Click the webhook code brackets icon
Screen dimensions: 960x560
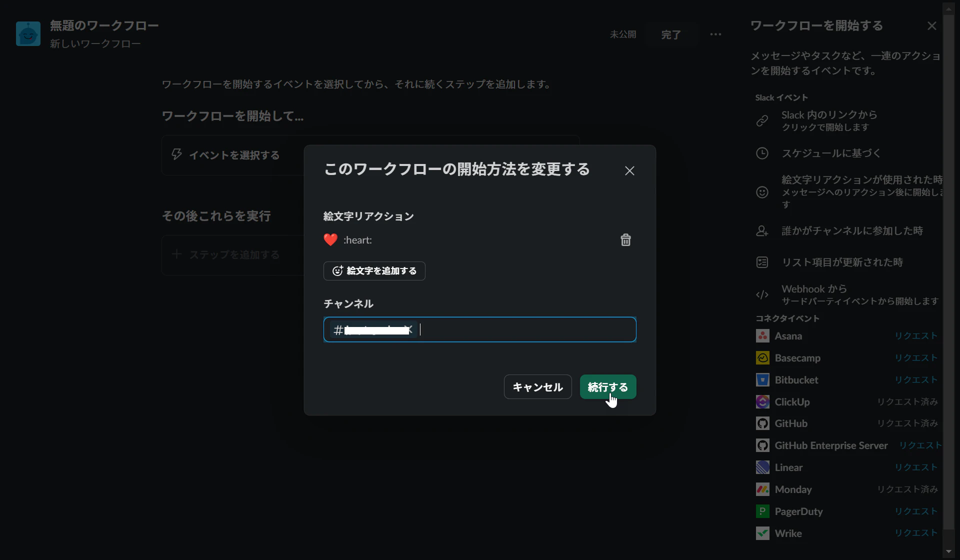[x=762, y=294]
